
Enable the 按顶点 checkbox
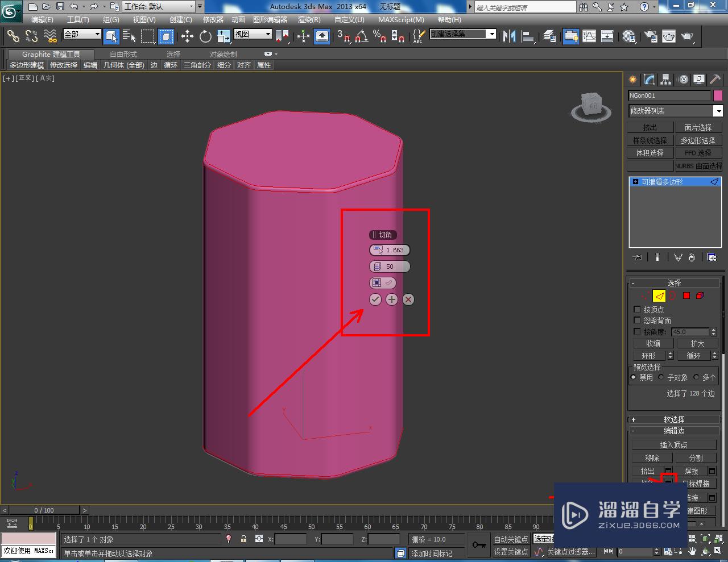[637, 310]
